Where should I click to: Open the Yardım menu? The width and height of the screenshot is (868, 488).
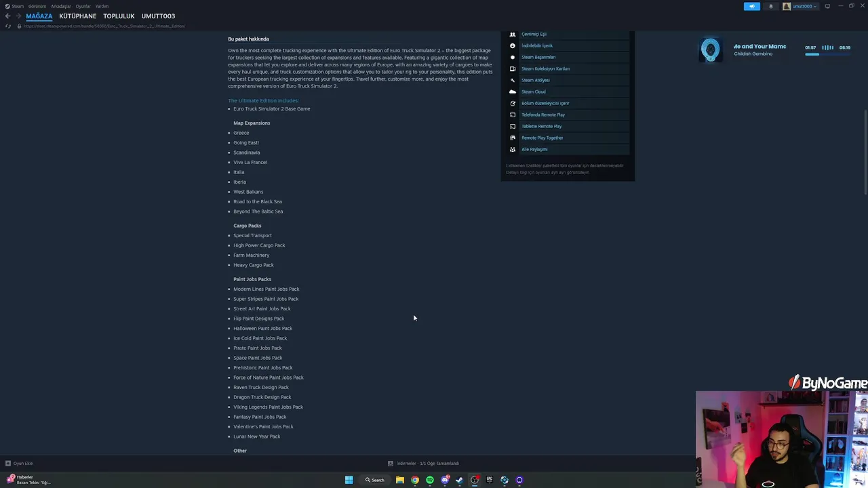[x=102, y=6]
